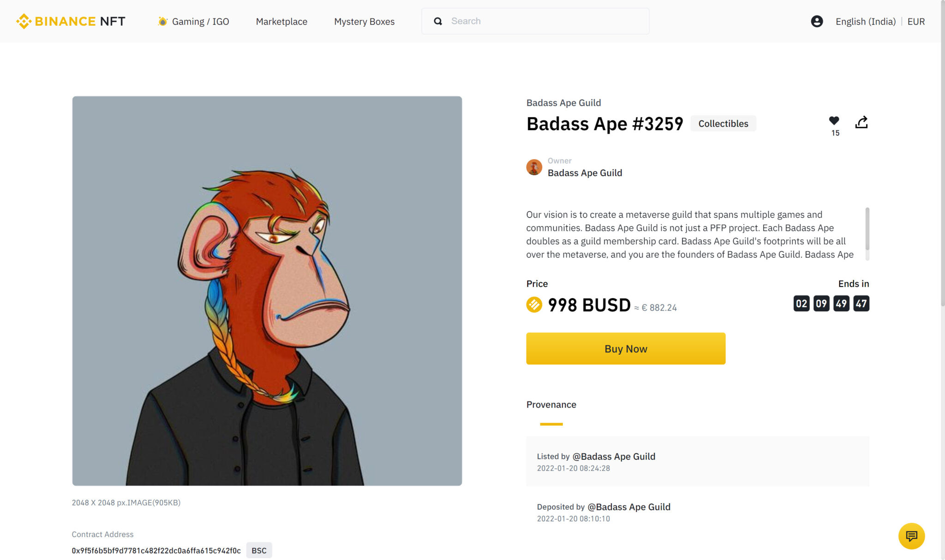
Task: Open the Marketplace menu
Action: 281,21
